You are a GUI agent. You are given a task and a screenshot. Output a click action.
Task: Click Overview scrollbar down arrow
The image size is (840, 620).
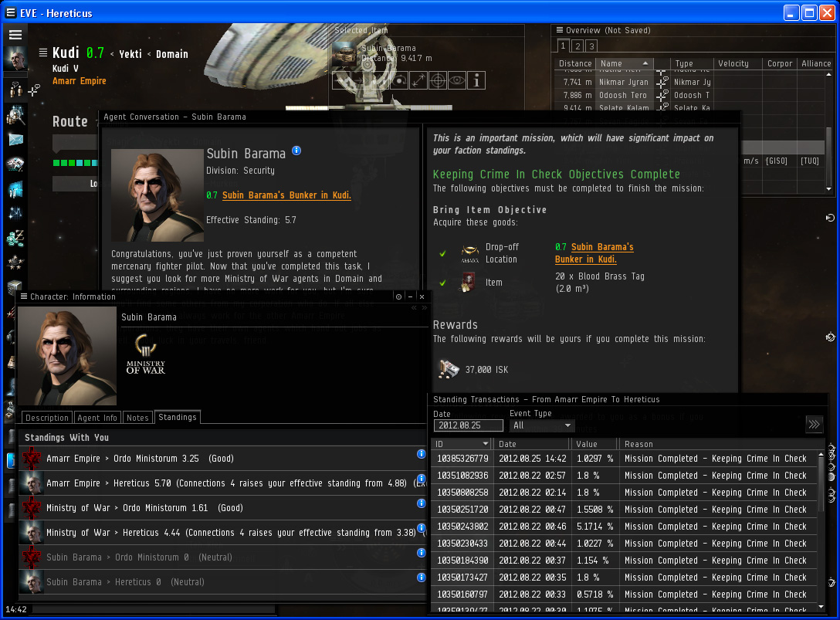tap(828, 188)
